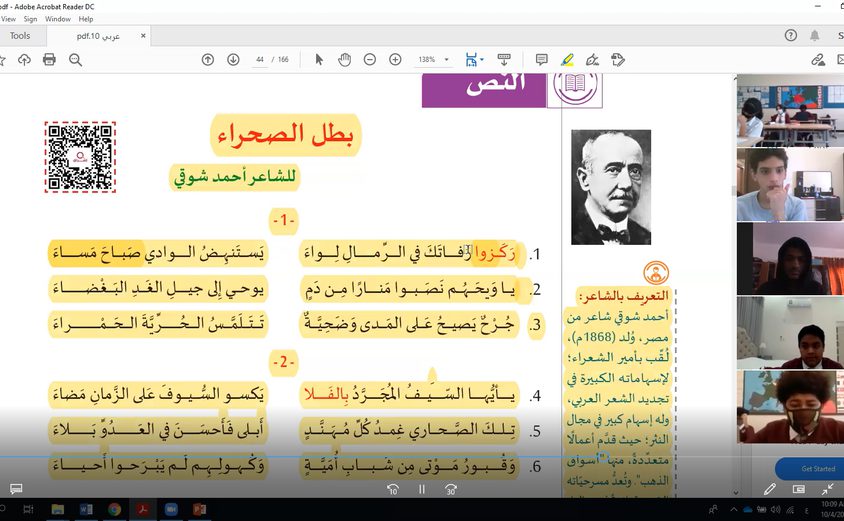
Task: Click the section number -1- label
Action: 284,220
